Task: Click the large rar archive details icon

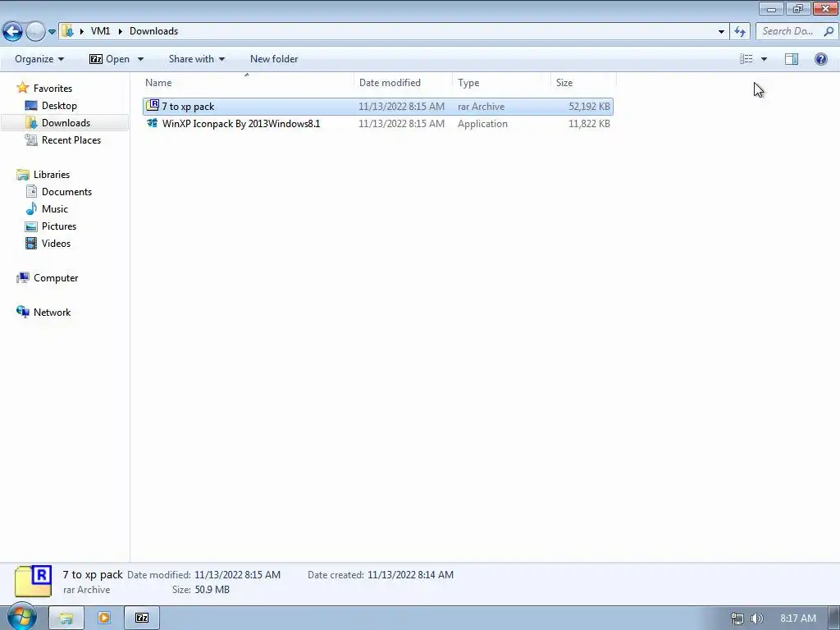Action: tap(33, 581)
